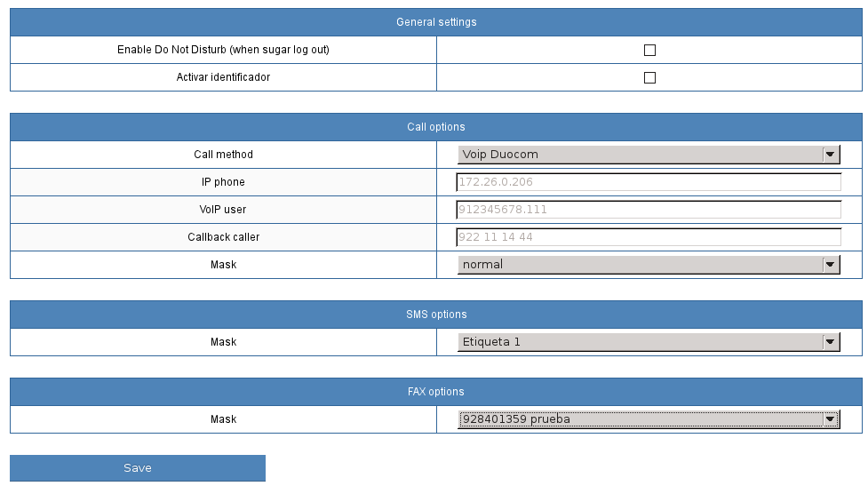Click the General settings section header
Screen dimensions: 868x486
tap(435, 22)
